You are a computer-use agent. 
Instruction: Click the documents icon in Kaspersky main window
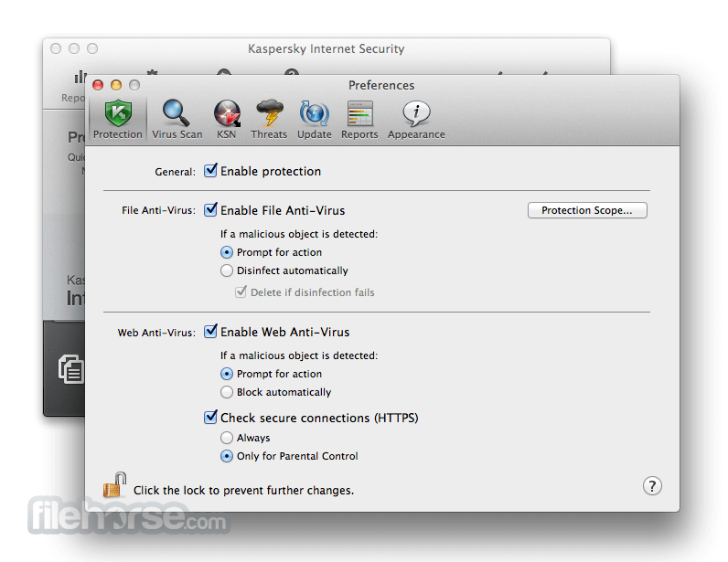pyautogui.click(x=71, y=369)
